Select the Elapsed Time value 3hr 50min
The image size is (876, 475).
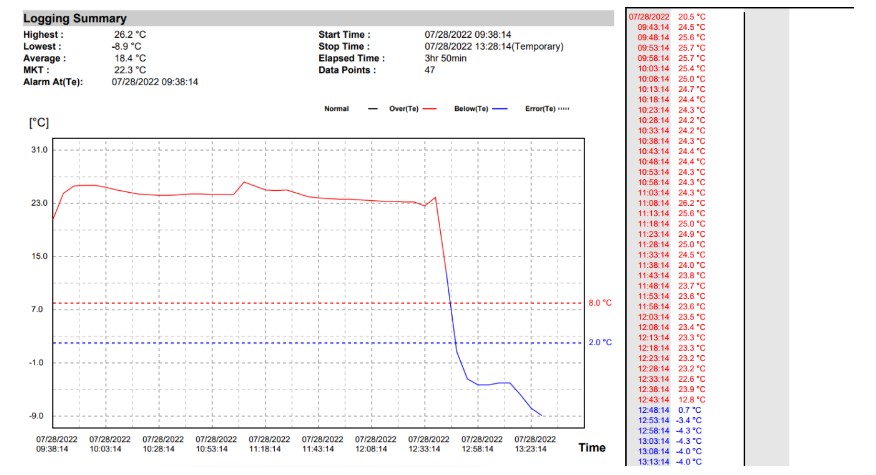click(x=445, y=58)
